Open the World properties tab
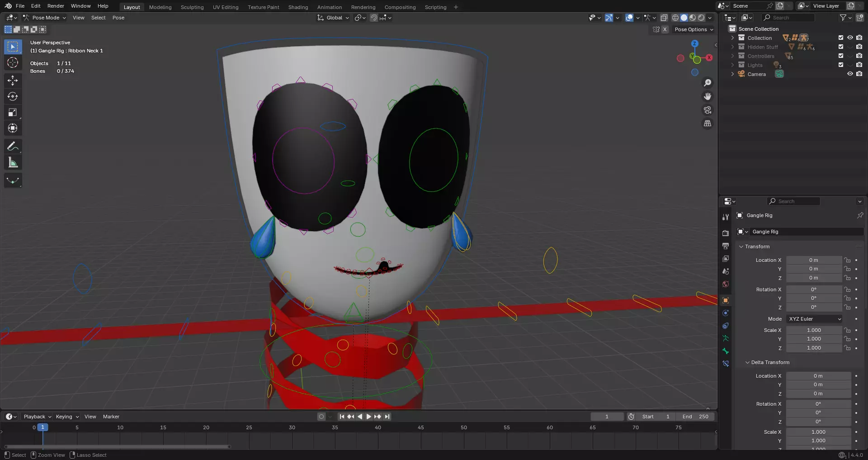 coord(726,284)
